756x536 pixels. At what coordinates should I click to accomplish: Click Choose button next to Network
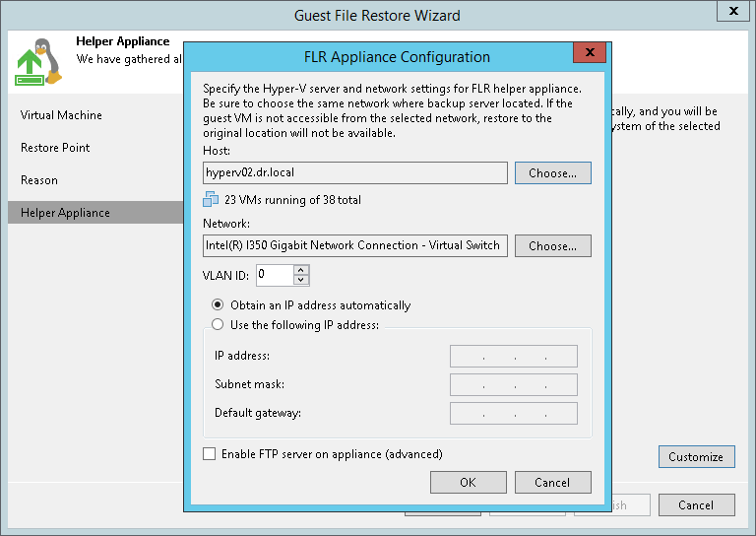(x=552, y=246)
